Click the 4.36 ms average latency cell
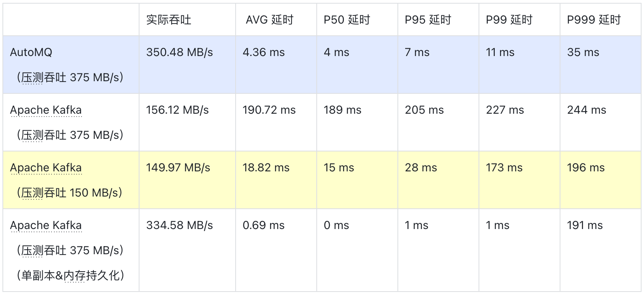The image size is (644, 294). (264, 52)
